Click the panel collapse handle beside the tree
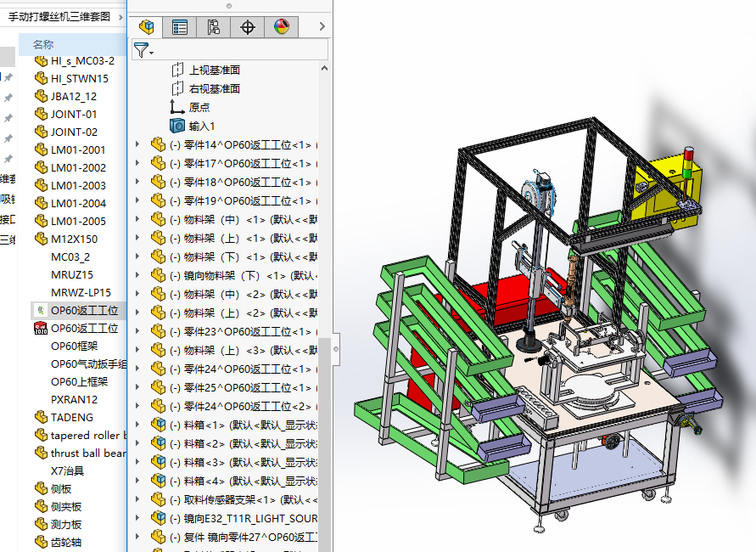 335,349
